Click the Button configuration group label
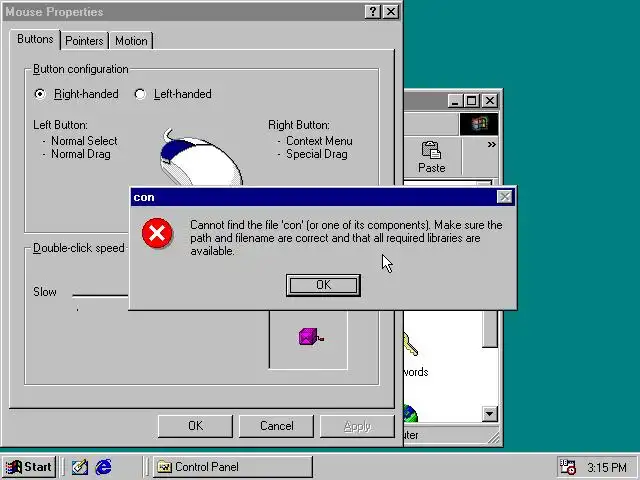This screenshot has width=640, height=480. click(x=80, y=69)
